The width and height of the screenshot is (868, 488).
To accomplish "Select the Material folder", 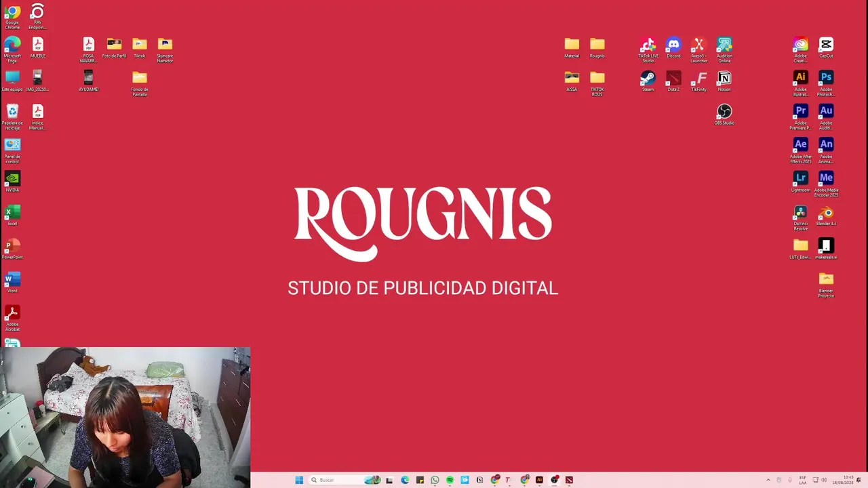I will tap(572, 47).
